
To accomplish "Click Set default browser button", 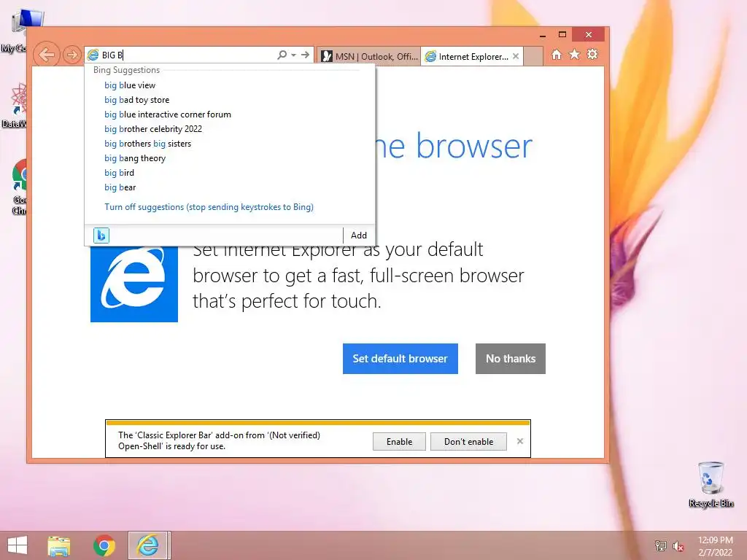I will 400,359.
